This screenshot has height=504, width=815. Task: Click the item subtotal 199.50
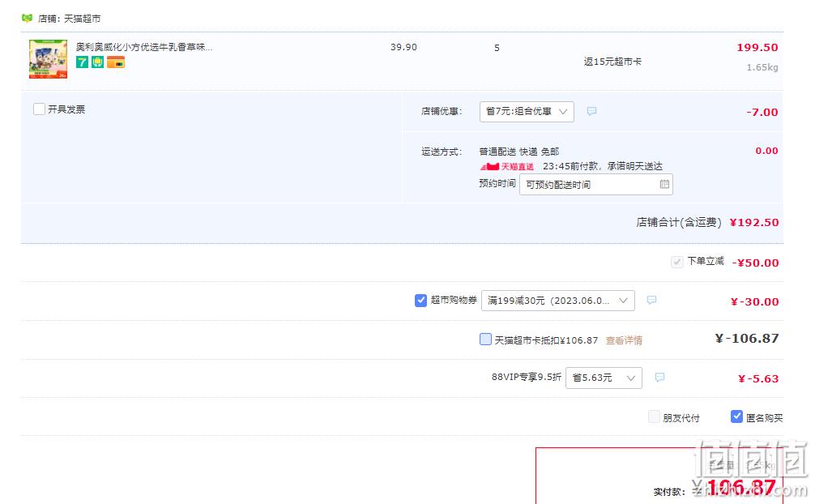(757, 47)
